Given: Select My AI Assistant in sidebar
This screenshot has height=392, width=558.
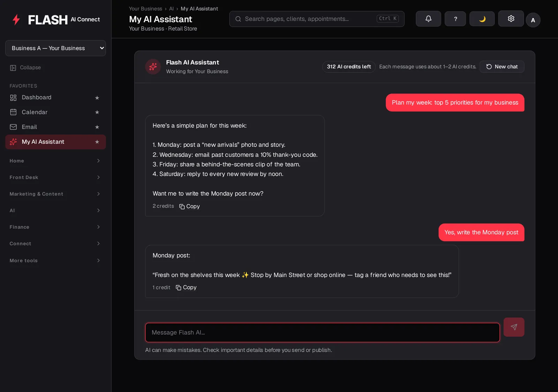Looking at the screenshot, I should [55, 142].
